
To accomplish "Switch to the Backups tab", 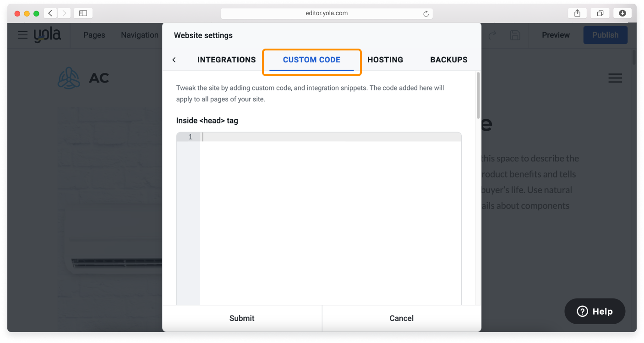I will pos(448,60).
